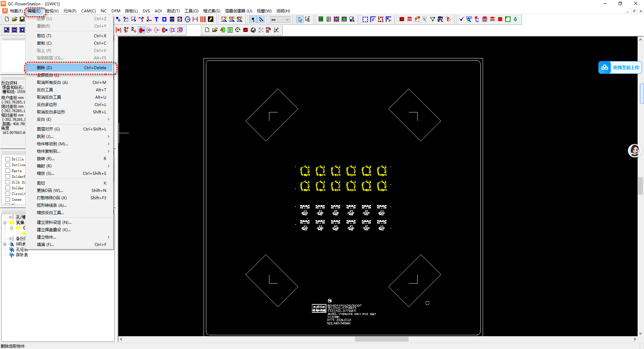Select the blue square pad tool

(164, 19)
